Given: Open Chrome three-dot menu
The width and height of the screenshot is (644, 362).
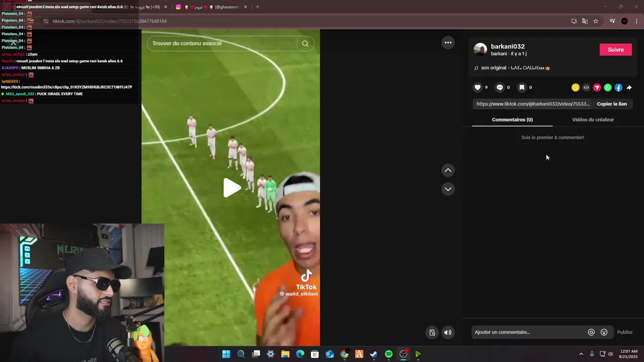Looking at the screenshot, I should click(x=636, y=21).
